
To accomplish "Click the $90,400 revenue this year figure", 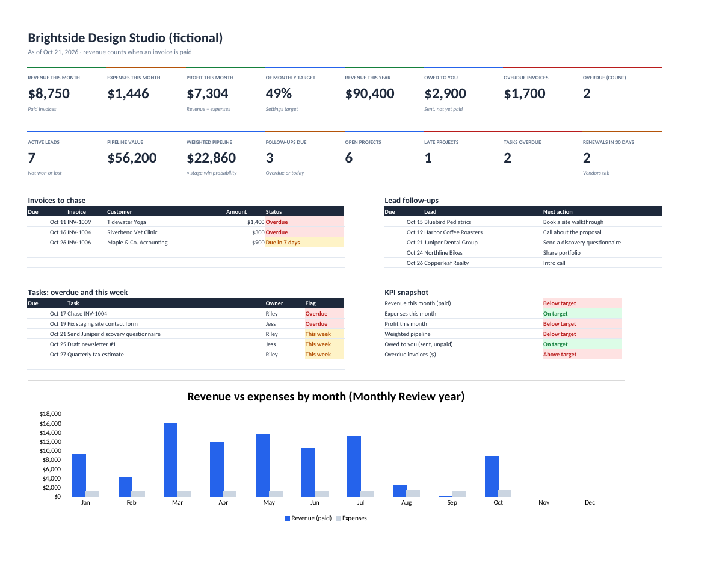I will click(370, 93).
